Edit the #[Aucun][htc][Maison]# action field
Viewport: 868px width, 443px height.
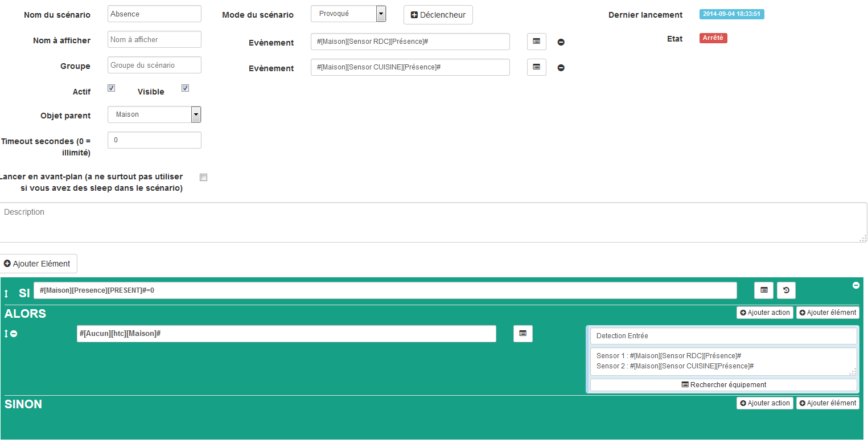[x=286, y=334]
